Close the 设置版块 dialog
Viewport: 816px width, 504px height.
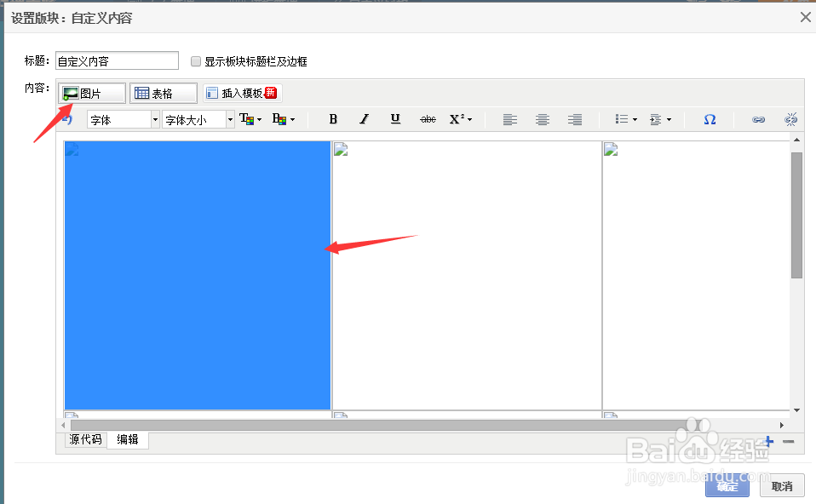(x=806, y=17)
